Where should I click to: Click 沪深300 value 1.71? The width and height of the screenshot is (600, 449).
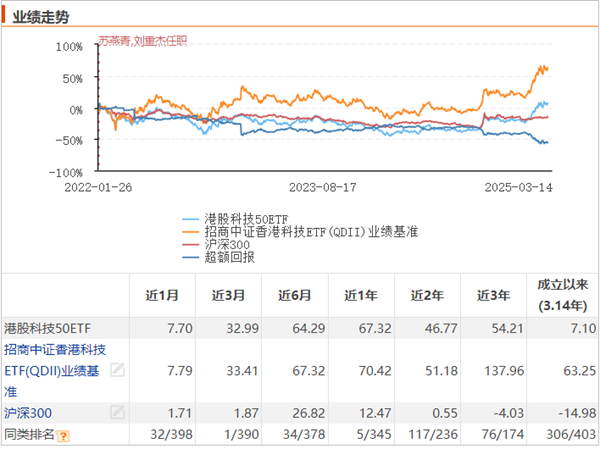180,413
